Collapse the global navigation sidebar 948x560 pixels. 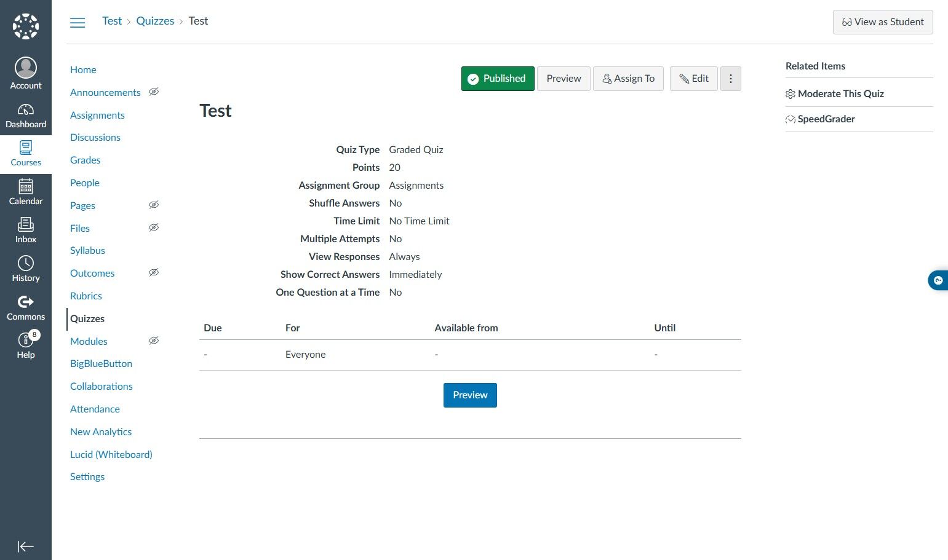(26, 546)
